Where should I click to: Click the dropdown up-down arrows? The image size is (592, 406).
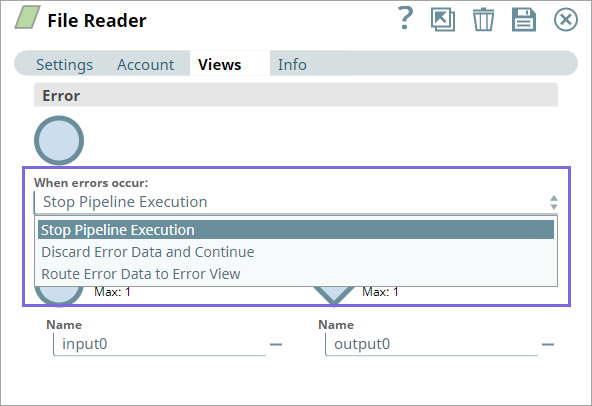[x=553, y=202]
